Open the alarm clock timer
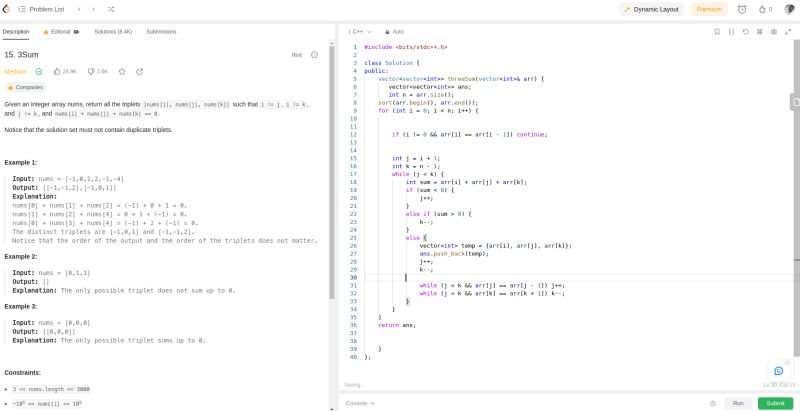Screen dimensions: 800x411 coord(742,9)
